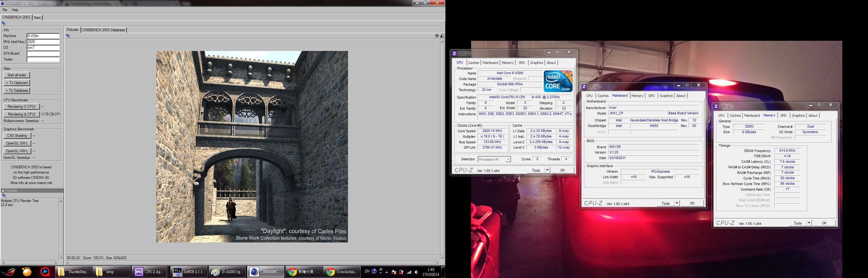The image size is (868, 278).
Task: Switch to the CPU-Z taskbar item
Action: point(150,272)
